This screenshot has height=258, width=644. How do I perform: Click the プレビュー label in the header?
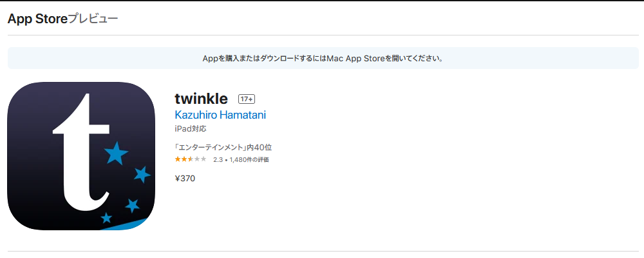pos(93,19)
